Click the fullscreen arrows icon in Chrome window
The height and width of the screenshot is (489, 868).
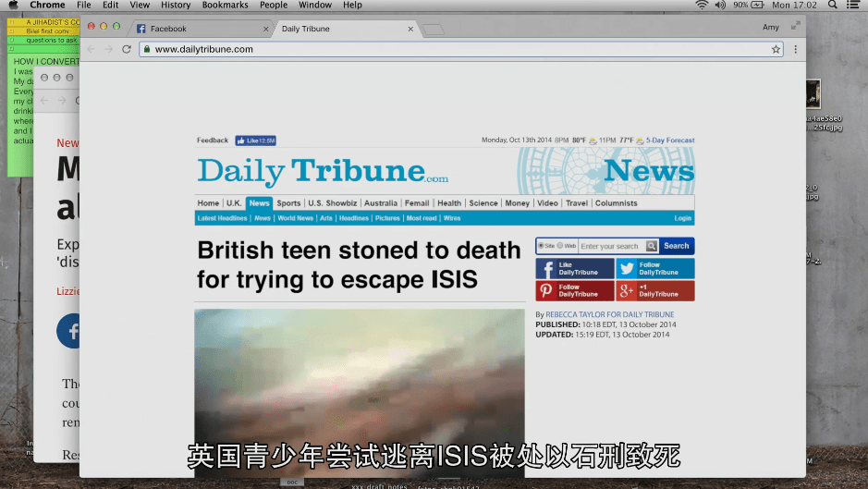[x=796, y=26]
